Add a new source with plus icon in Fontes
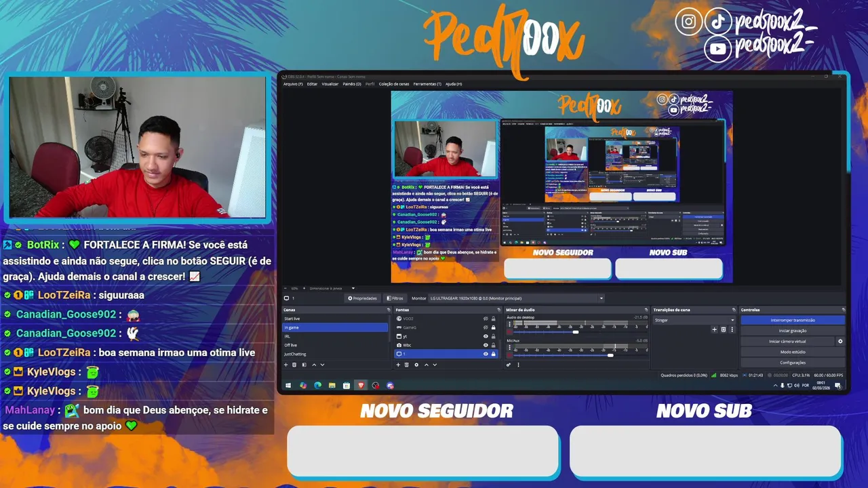 click(x=398, y=365)
